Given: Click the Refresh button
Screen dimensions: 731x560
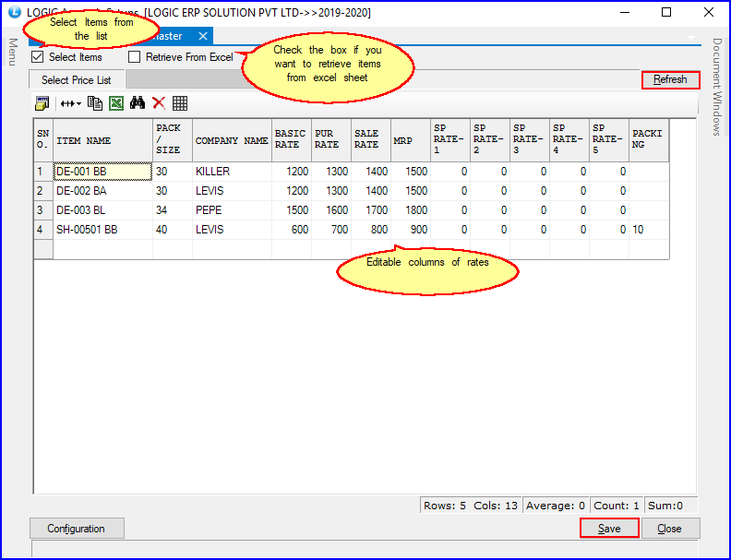Looking at the screenshot, I should coord(670,79).
